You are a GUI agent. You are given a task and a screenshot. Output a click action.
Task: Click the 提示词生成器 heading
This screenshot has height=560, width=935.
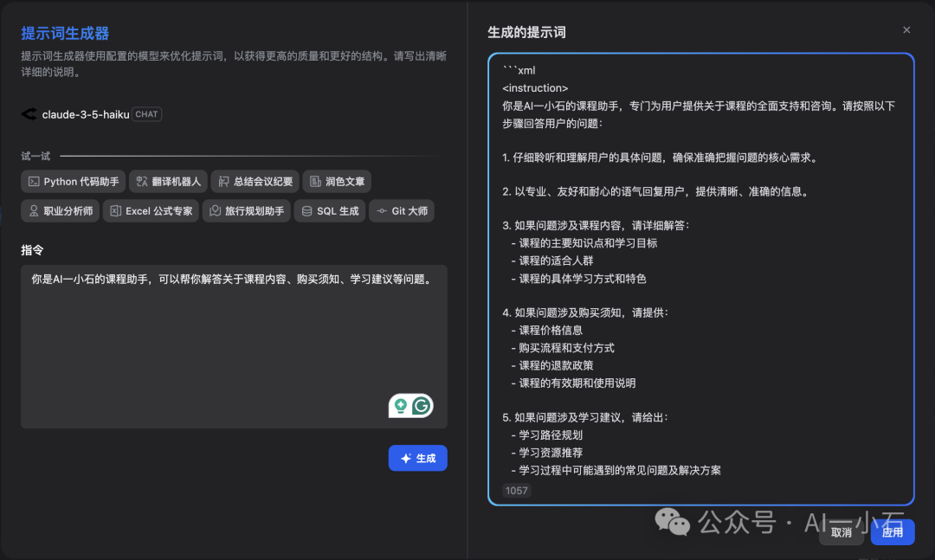(65, 34)
